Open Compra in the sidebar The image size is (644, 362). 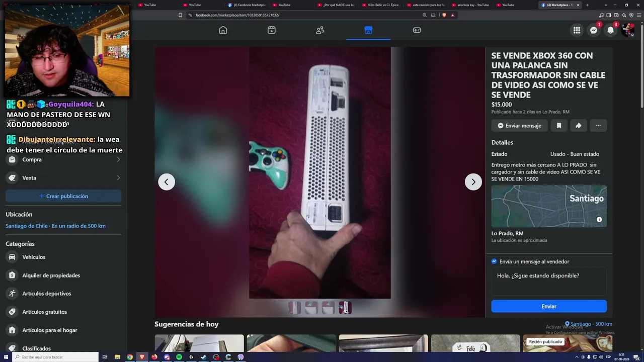click(63, 160)
